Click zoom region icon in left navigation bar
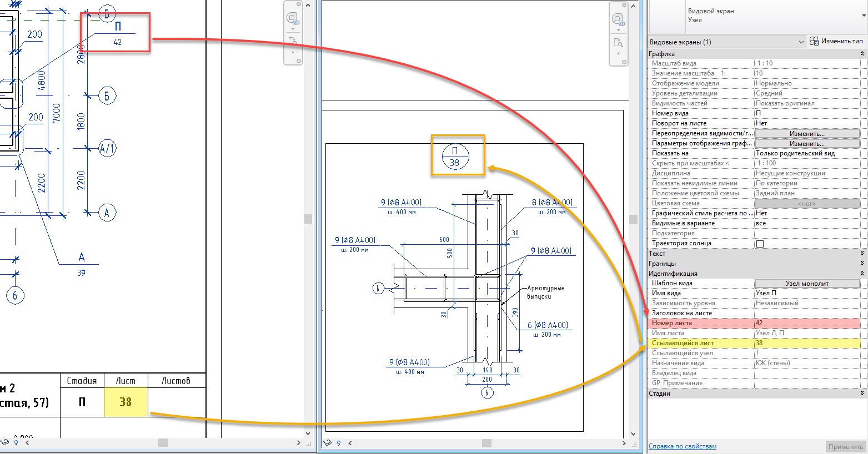868x454 pixels. pyautogui.click(x=292, y=42)
